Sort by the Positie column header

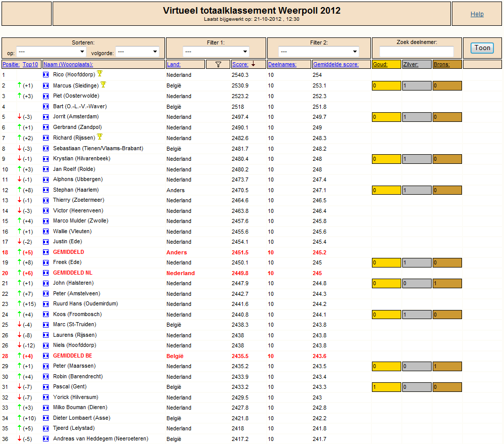[x=11, y=64]
